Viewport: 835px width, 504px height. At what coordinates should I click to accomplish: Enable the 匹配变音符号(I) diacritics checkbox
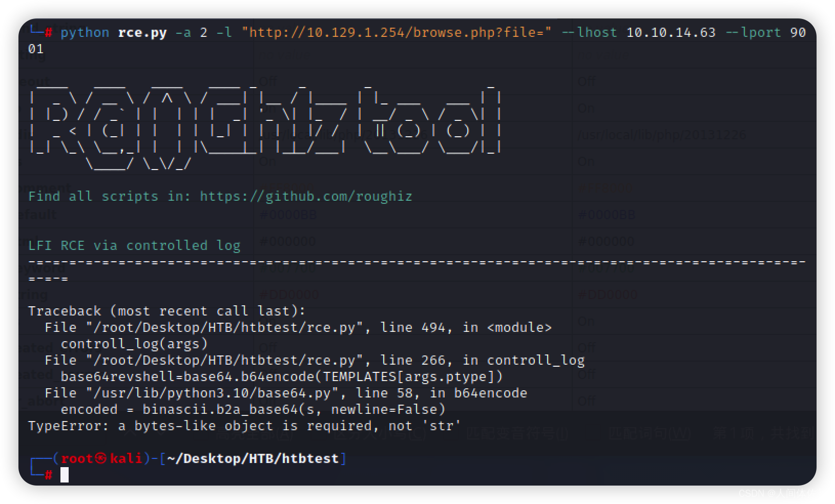[x=515, y=433]
